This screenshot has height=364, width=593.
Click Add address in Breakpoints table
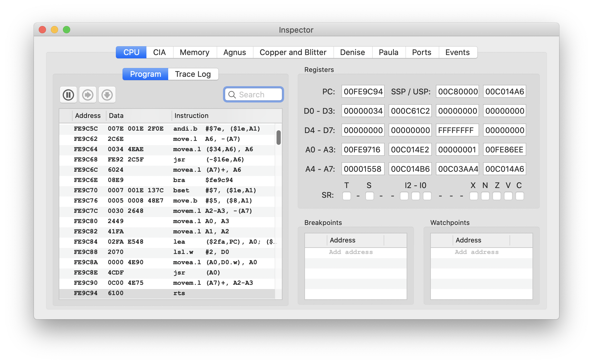click(351, 252)
